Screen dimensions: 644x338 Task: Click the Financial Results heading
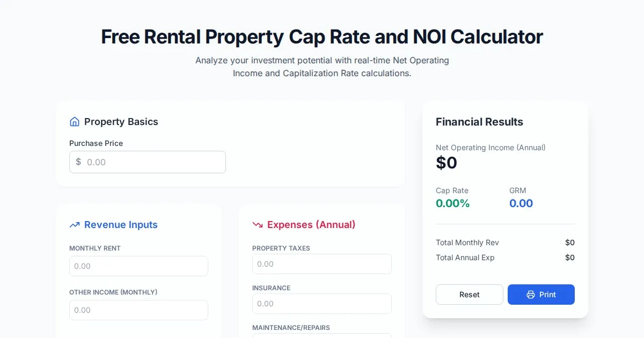pyautogui.click(x=479, y=122)
